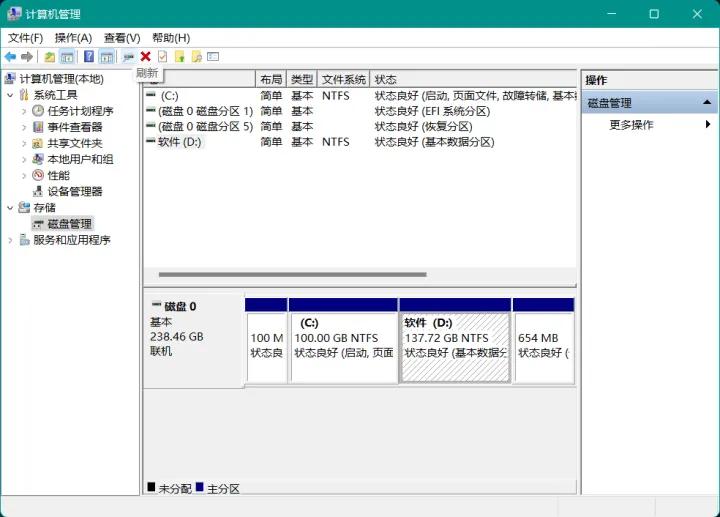Click the yellow sheet with green arrow icon
720x517 pixels.
pyautogui.click(x=180, y=57)
